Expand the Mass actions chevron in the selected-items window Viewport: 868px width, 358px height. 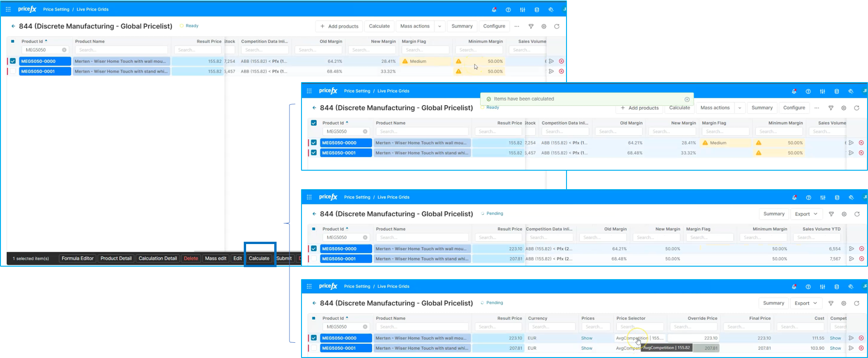[x=440, y=26]
